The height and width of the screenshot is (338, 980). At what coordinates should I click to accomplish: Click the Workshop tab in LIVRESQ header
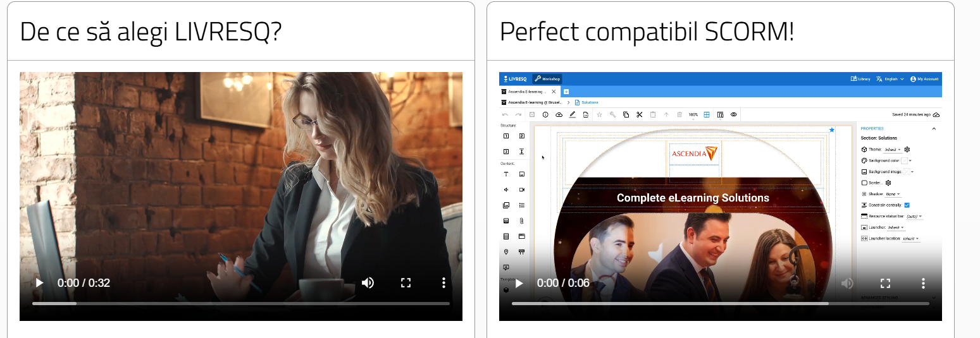(547, 79)
